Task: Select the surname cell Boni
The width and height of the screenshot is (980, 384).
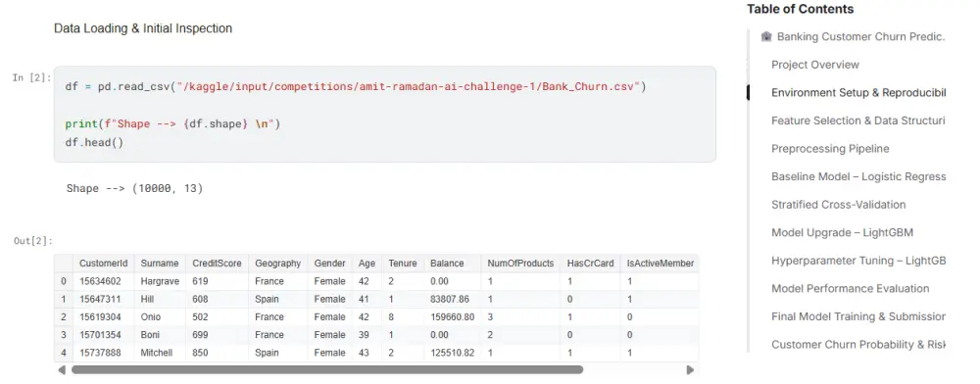Action: point(150,335)
